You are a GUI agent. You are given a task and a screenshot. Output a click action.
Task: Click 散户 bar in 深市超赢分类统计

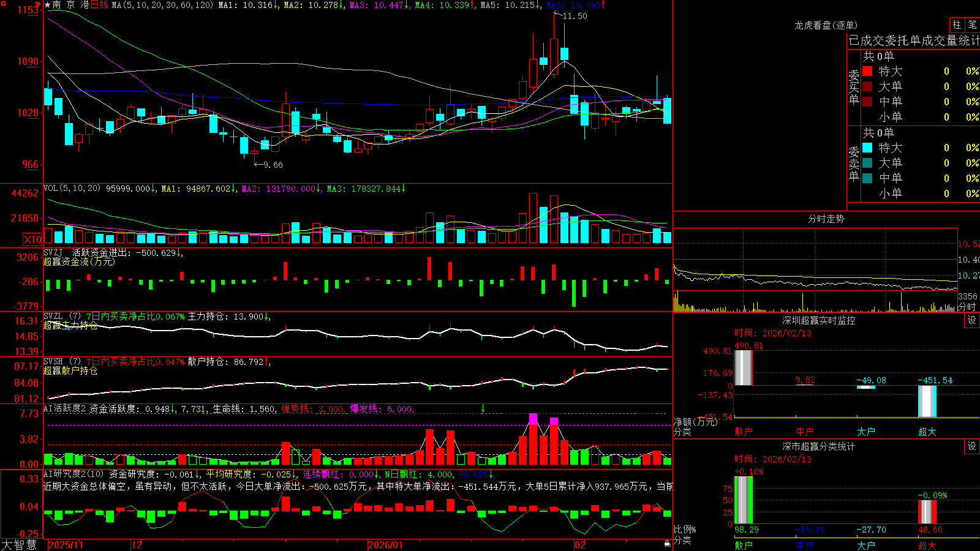tap(744, 500)
